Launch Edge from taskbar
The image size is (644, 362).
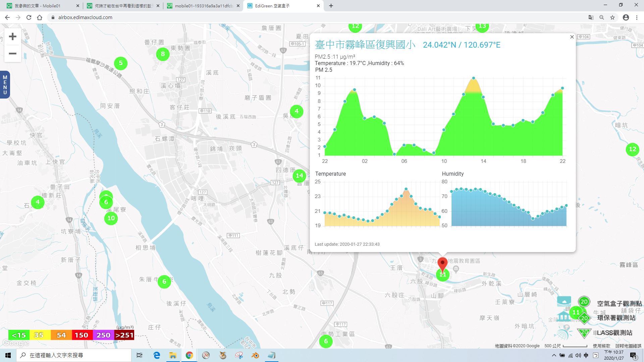[x=157, y=355]
